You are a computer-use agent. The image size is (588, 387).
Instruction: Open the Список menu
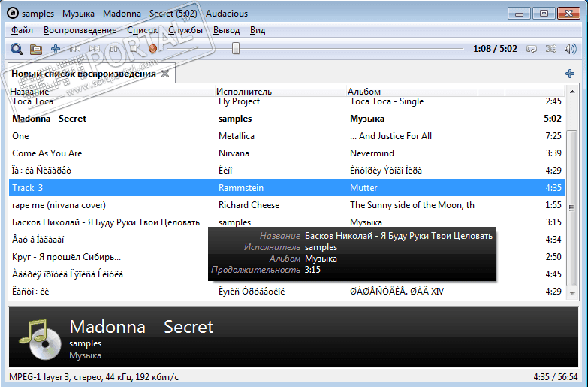pyautogui.click(x=142, y=30)
